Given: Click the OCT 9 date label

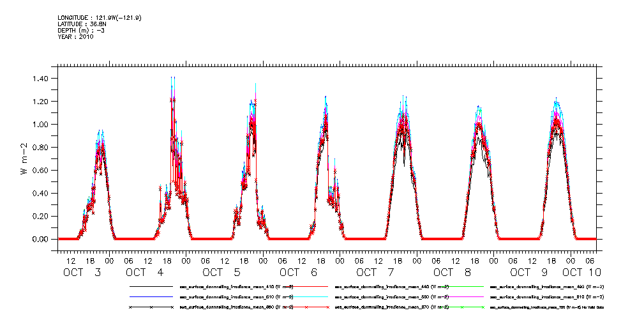Looking at the screenshot, I should pyautogui.click(x=530, y=272).
